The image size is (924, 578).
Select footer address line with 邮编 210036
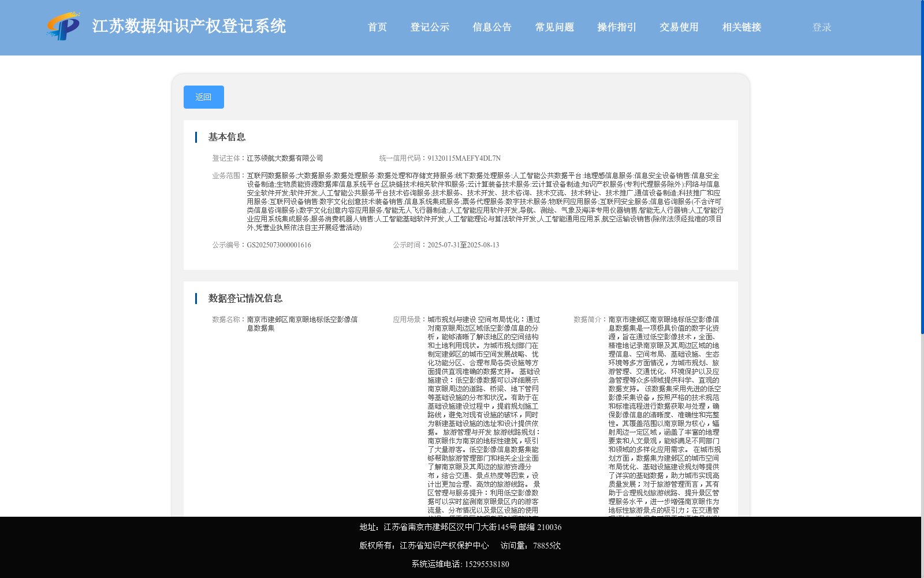click(460, 527)
